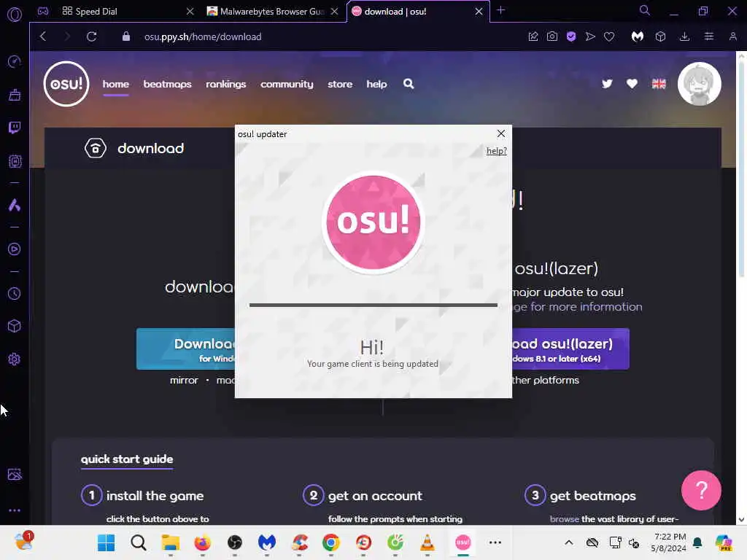Viewport: 747px width, 560px height.
Task: Open Aria AI icon in sidebar
Action: point(15,205)
